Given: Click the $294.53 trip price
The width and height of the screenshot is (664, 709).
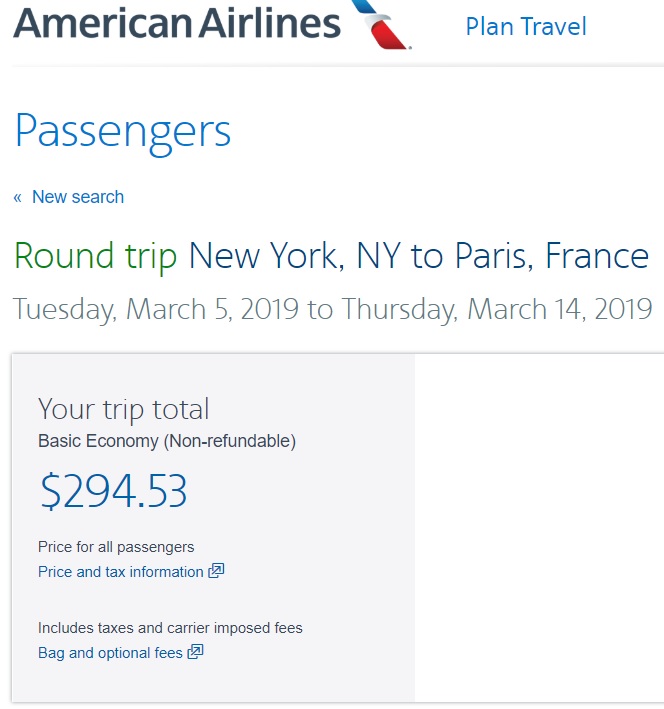Looking at the screenshot, I should click(113, 491).
